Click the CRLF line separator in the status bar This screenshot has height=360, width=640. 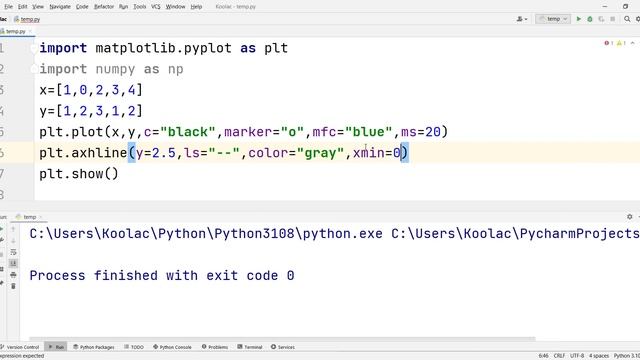559,356
